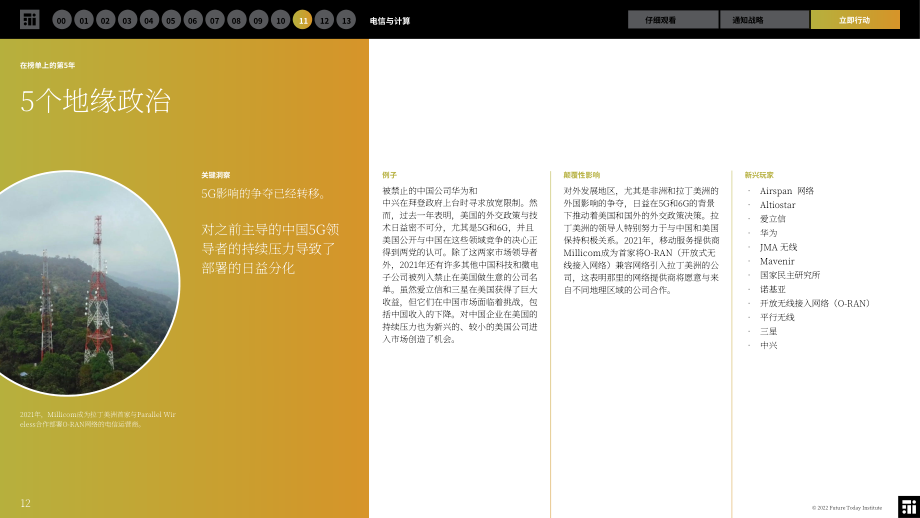
Task: Click the 通知战略 button
Action: pyautogui.click(x=765, y=19)
